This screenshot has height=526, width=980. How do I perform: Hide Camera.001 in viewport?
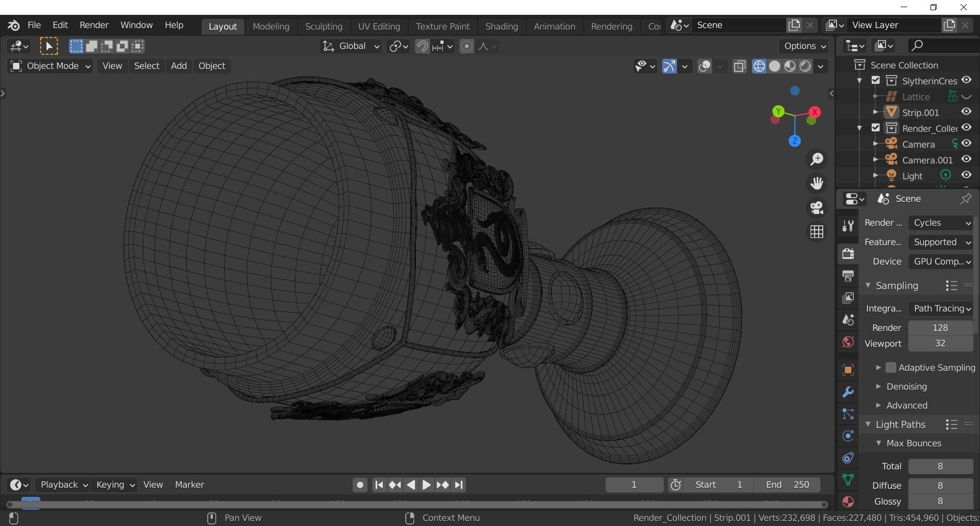tap(967, 159)
